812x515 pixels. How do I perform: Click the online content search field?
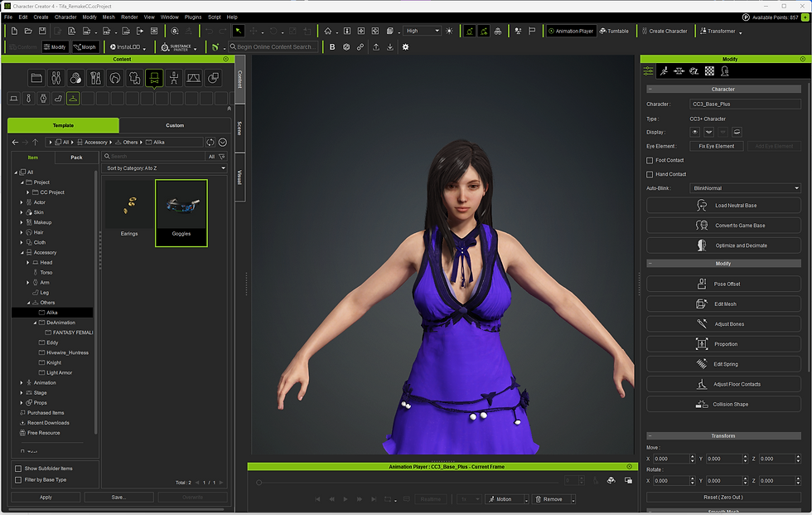pos(275,47)
